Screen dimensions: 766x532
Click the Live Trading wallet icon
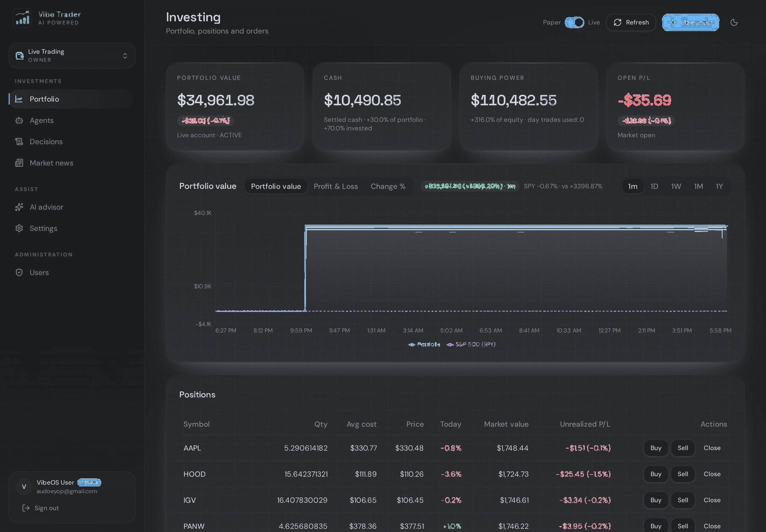pos(20,56)
